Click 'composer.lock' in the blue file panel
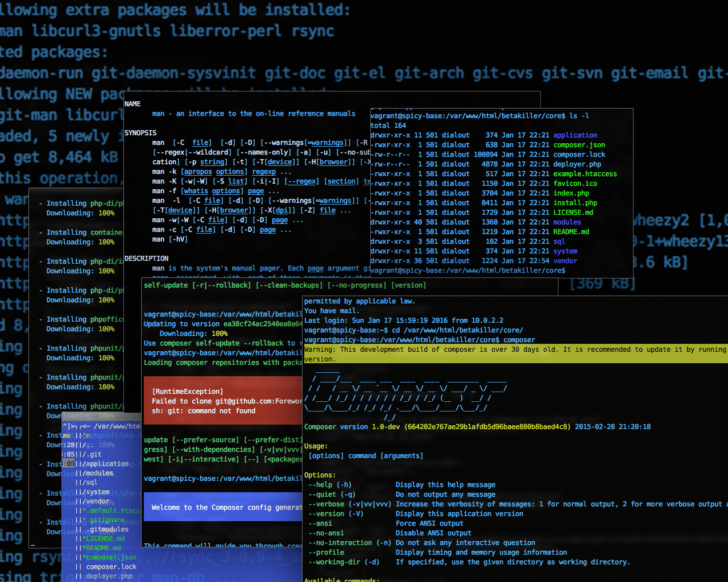This screenshot has width=728, height=582. coord(111,567)
